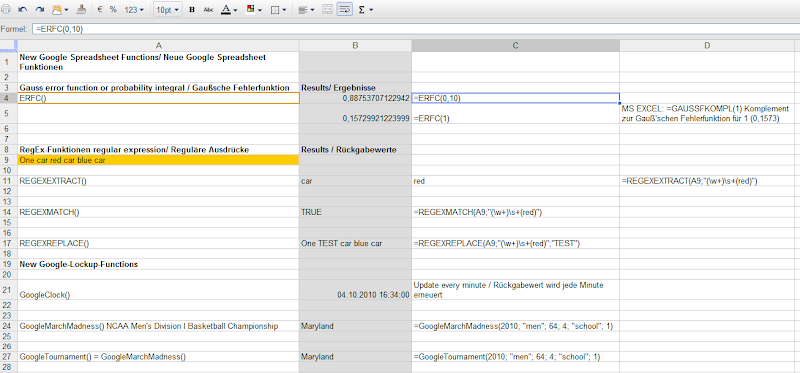Click the 'MS EXCEL: =GAUSSFKOMPL(1)' note cell
Screen dimensions: 800x373
(x=707, y=113)
